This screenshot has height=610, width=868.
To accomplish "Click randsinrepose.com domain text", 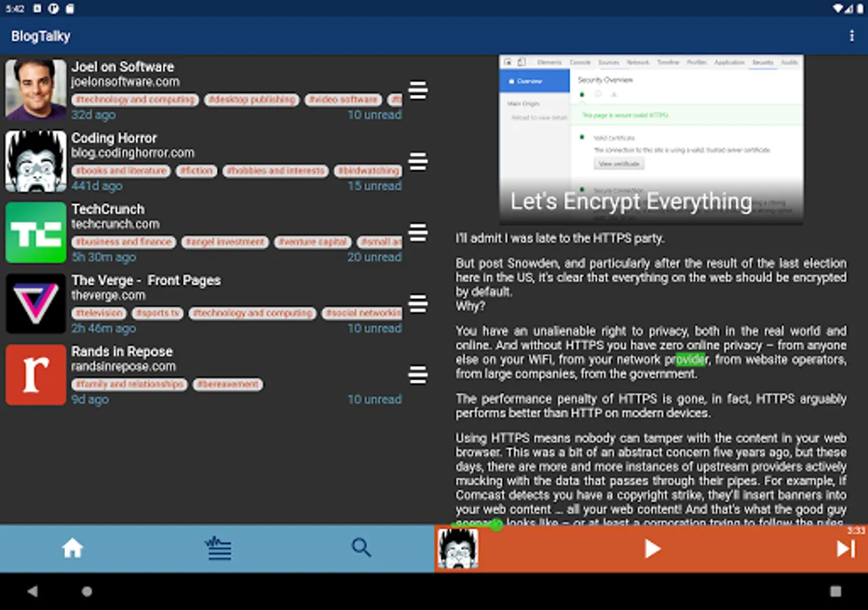I will coord(123,367).
